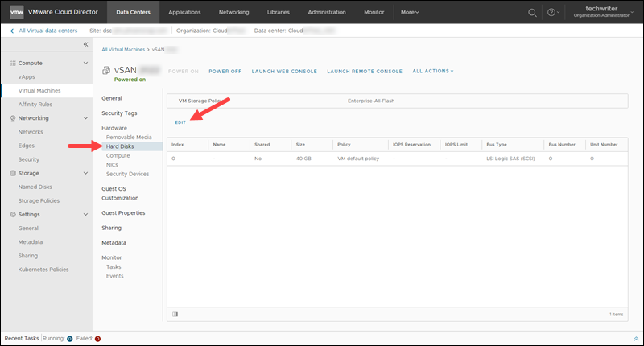Open the Security Tags section
Image resolution: width=644 pixels, height=346 pixels.
tap(119, 113)
